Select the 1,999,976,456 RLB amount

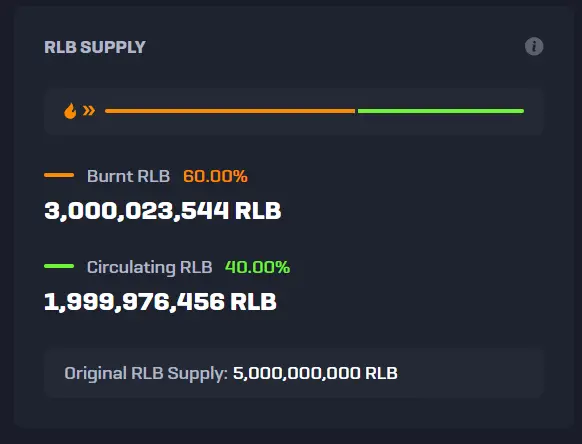pyautogui.click(x=160, y=301)
